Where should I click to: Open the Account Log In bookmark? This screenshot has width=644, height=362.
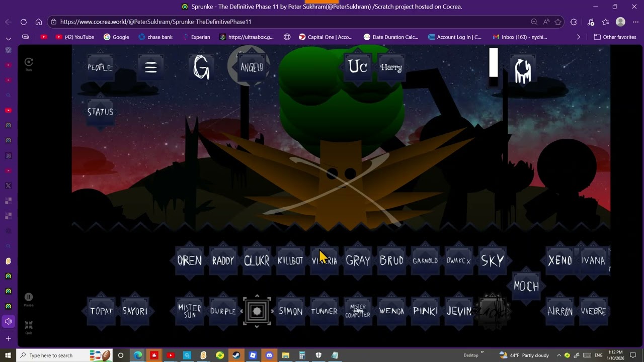tap(454, 37)
